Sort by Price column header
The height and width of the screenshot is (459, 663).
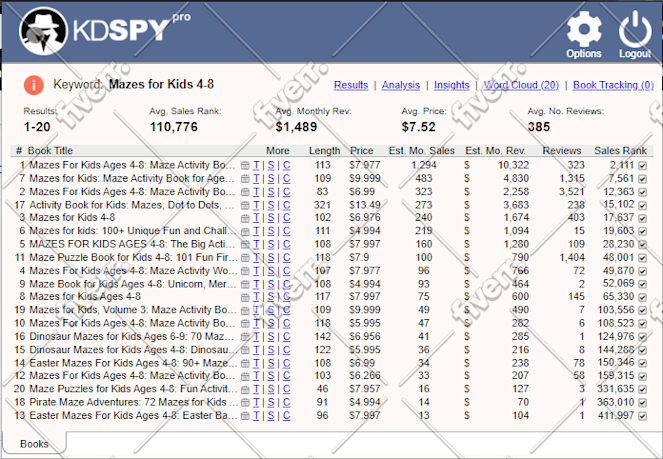pyautogui.click(x=362, y=150)
